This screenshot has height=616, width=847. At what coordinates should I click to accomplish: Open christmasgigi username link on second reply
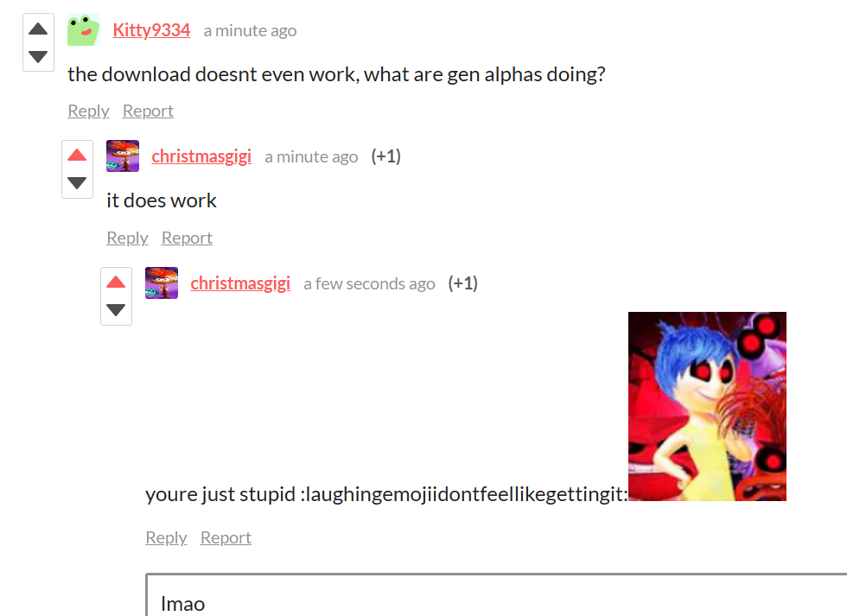pos(240,283)
